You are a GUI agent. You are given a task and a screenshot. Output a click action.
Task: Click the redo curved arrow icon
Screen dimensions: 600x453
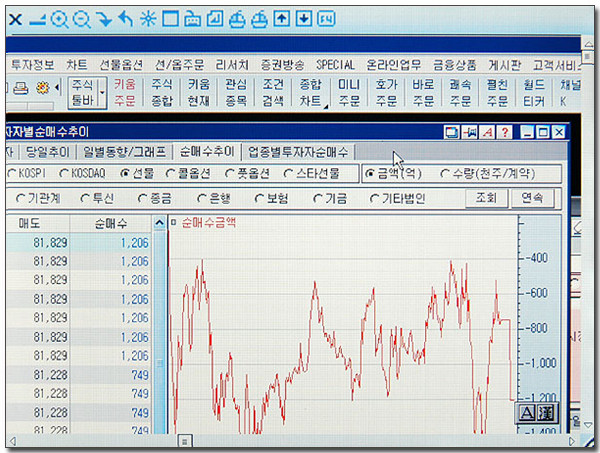pos(104,19)
